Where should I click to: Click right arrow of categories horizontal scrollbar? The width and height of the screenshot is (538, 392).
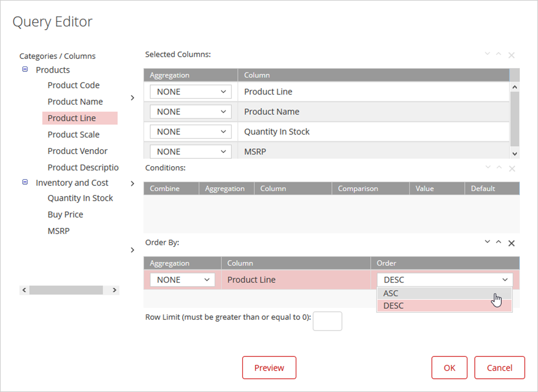[114, 290]
